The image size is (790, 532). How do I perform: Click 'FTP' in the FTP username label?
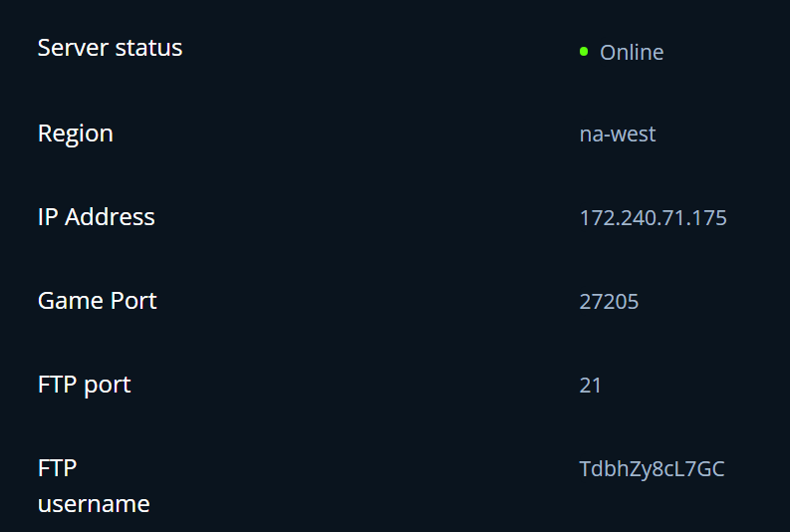pos(57,468)
